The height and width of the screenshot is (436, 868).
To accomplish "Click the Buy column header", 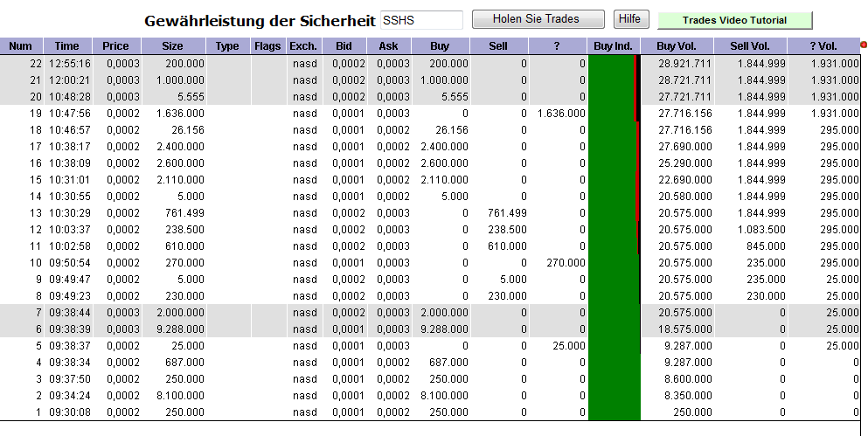I will pos(440,46).
